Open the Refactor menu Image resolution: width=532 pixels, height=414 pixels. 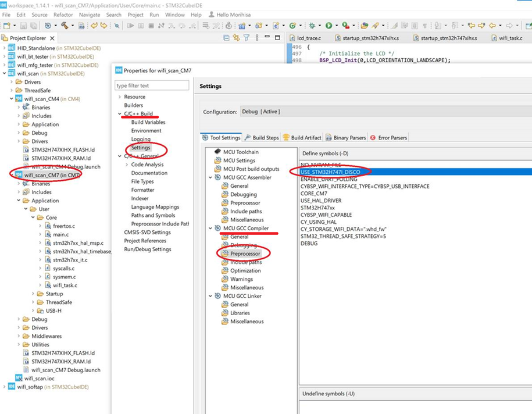tap(63, 15)
